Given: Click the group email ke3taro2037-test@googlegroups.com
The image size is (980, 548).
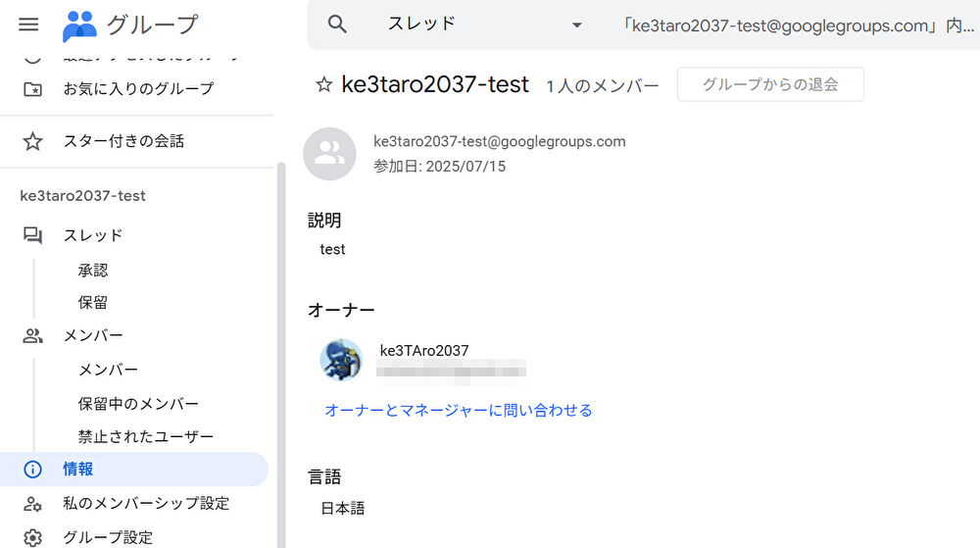Looking at the screenshot, I should 500,141.
